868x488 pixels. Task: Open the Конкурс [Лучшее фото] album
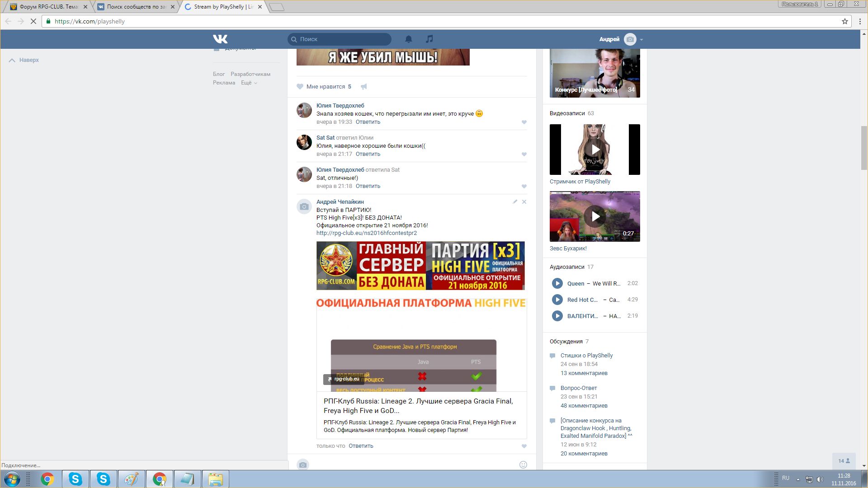pos(595,73)
